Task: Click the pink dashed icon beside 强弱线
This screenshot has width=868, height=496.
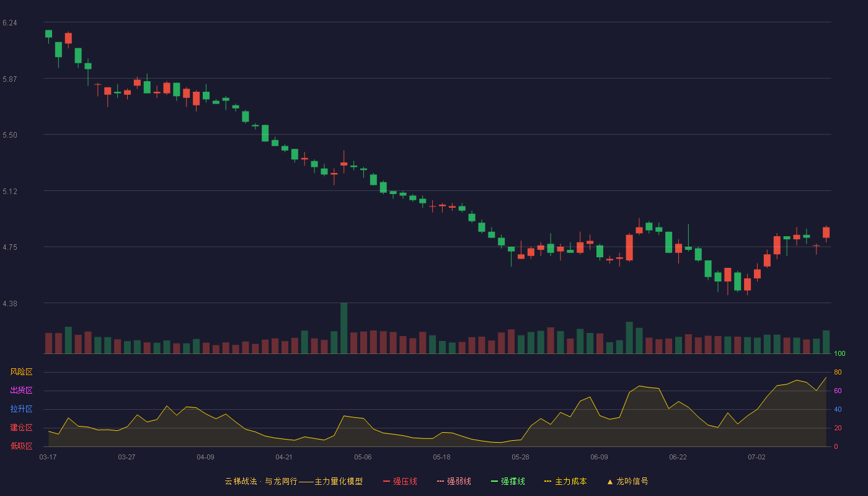Action: [x=440, y=481]
